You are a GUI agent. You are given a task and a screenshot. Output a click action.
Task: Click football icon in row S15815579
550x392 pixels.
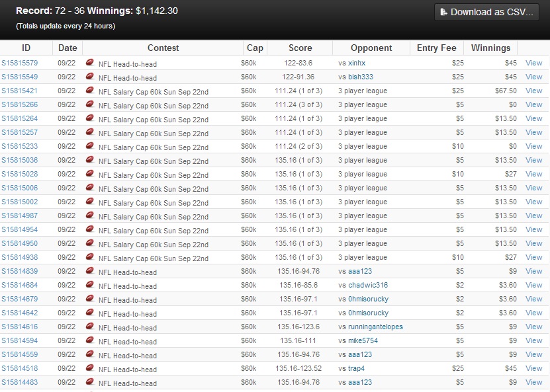[x=90, y=63]
